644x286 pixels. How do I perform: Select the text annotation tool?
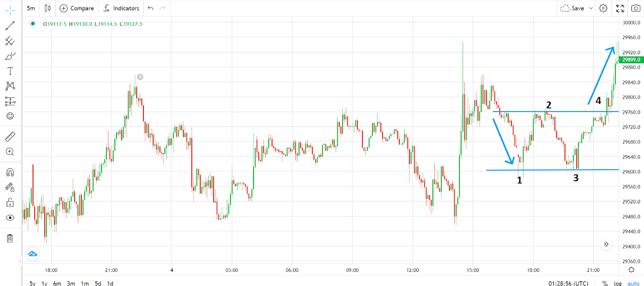[10, 71]
